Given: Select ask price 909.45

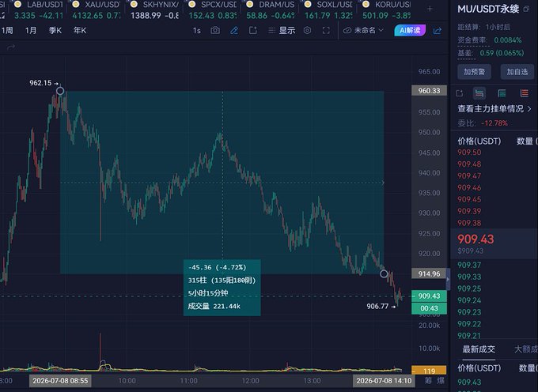Looking at the screenshot, I should (x=469, y=199).
